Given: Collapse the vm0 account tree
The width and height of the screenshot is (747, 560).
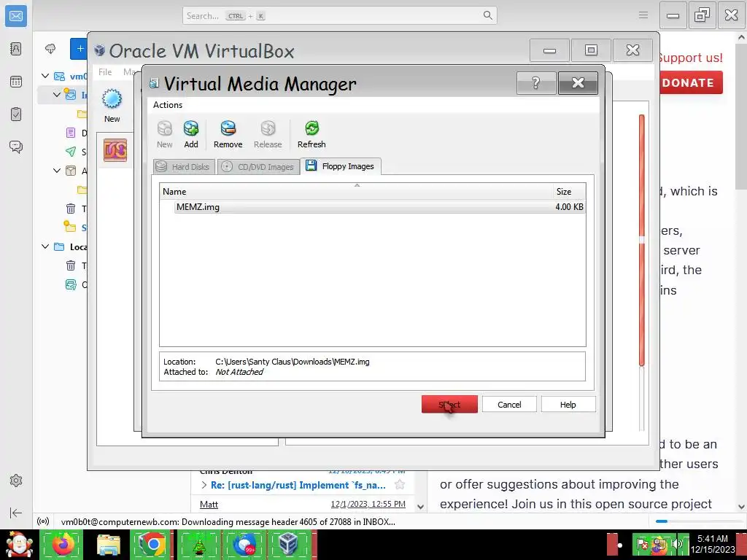Looking at the screenshot, I should coord(44,76).
